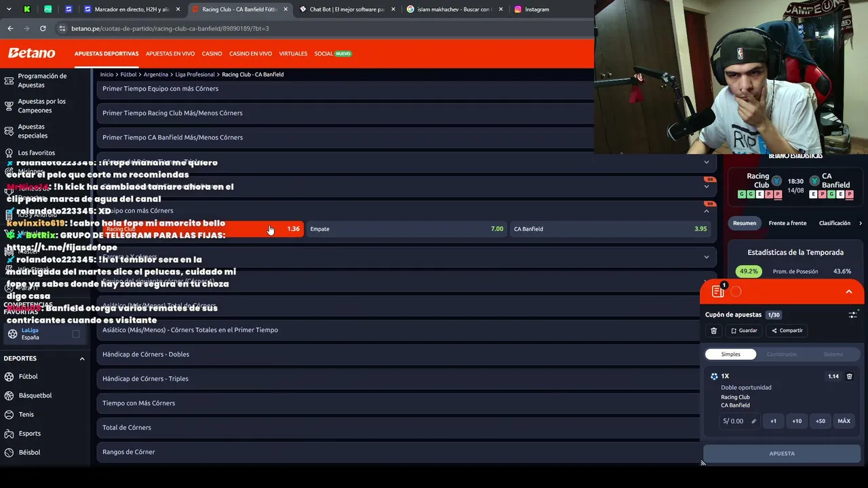Click the Apuestas por los Campeones trophy icon
This screenshot has width=868, height=488.
click(9, 106)
